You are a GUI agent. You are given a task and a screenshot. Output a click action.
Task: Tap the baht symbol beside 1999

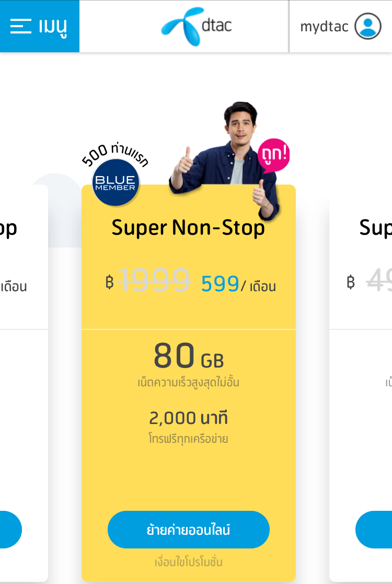point(109,283)
